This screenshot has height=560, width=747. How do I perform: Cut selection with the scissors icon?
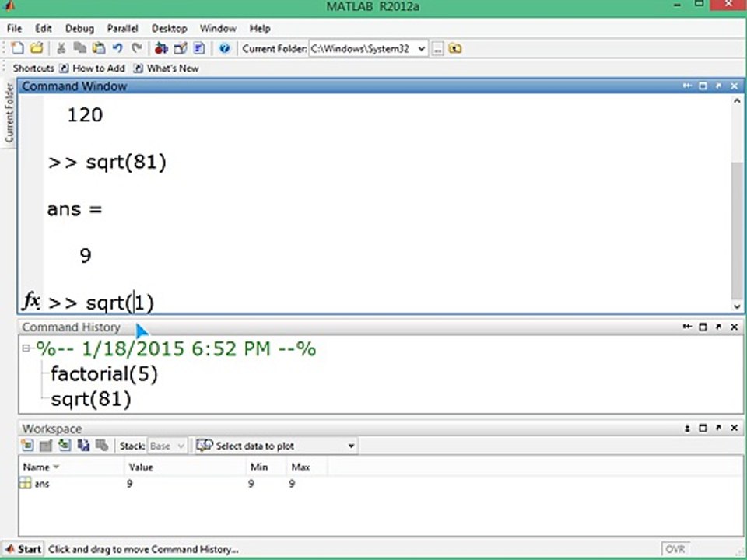[x=61, y=48]
